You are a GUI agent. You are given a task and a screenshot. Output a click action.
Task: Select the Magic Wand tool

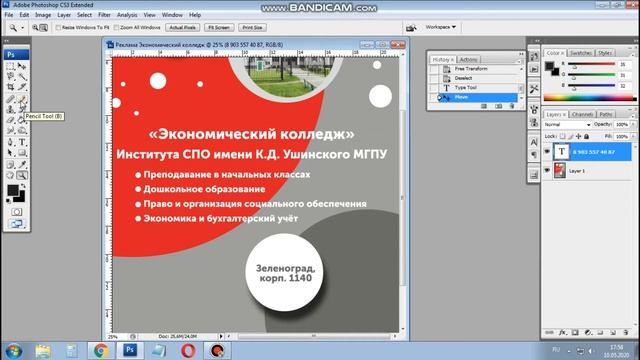22,76
